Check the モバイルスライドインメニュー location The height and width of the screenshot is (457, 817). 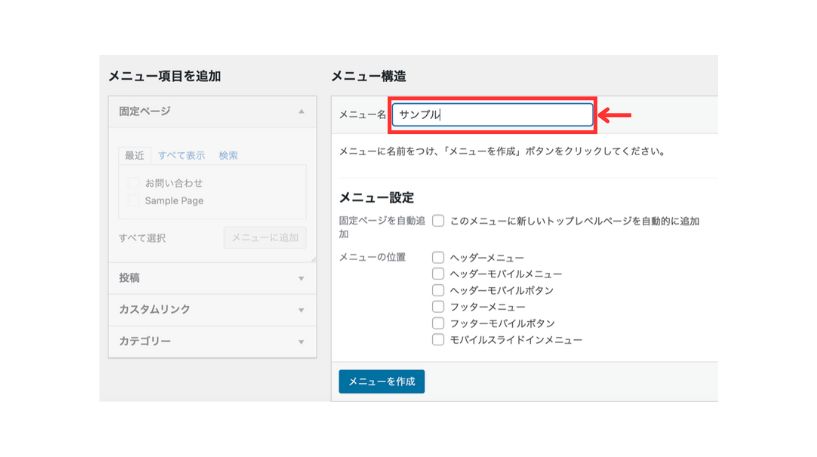[438, 340]
